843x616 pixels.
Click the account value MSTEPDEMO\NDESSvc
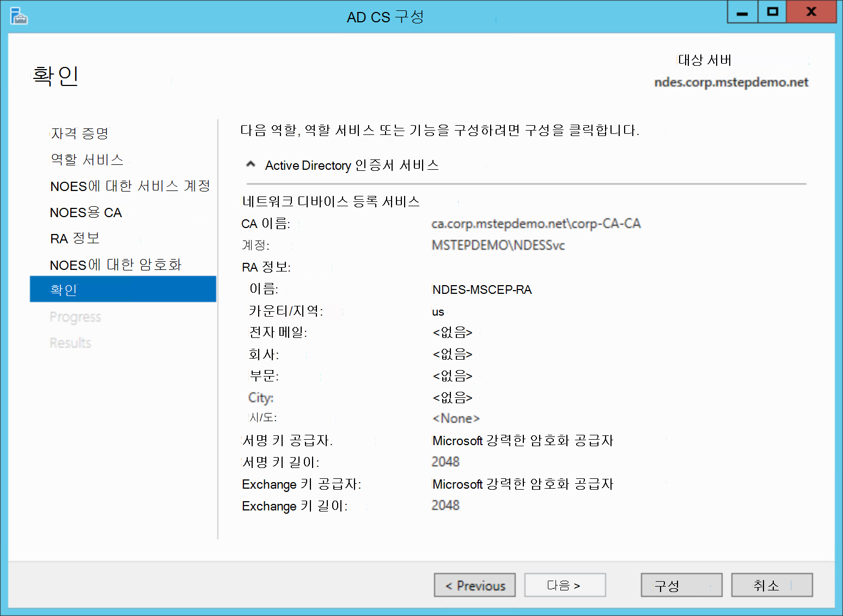498,245
